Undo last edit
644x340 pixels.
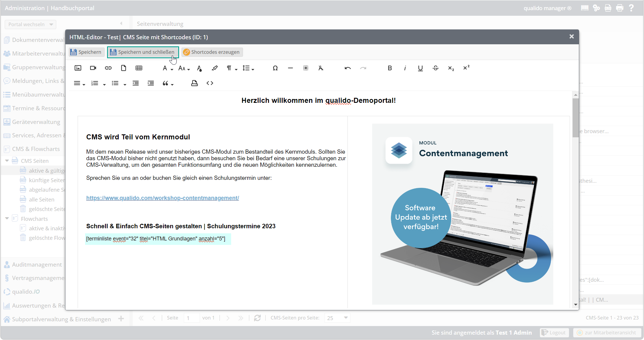[348, 68]
